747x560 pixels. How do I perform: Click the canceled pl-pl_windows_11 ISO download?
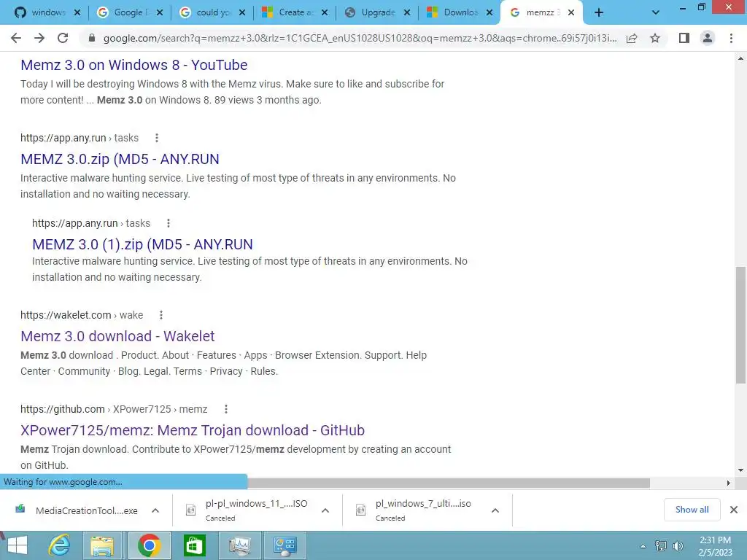[247, 510]
